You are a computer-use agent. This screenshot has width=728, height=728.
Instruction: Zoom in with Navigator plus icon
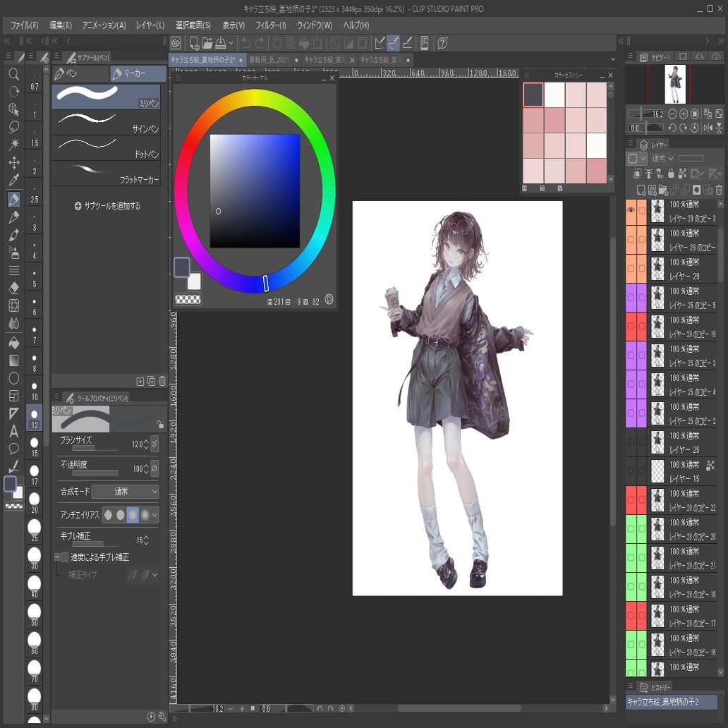(x=684, y=114)
